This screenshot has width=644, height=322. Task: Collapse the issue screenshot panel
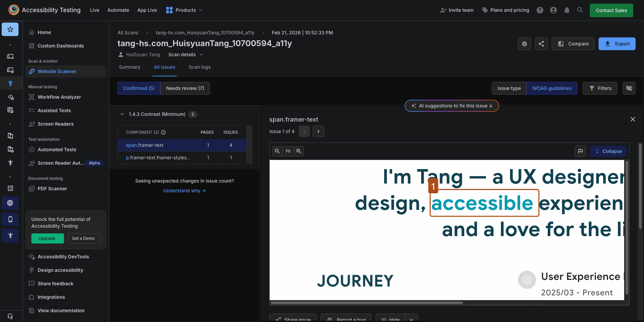(x=608, y=151)
